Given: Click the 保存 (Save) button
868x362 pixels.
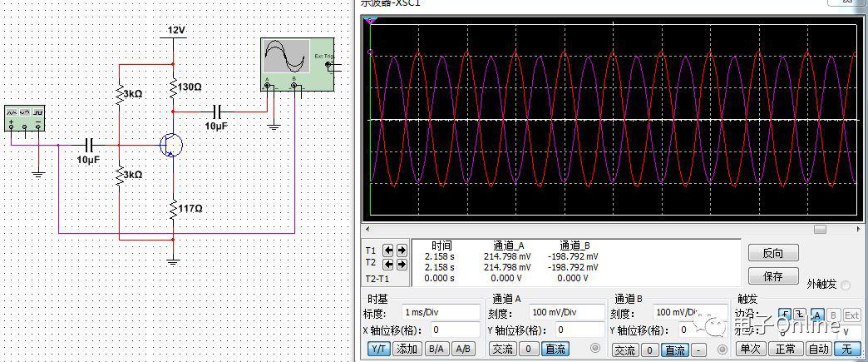Looking at the screenshot, I should click(x=773, y=275).
